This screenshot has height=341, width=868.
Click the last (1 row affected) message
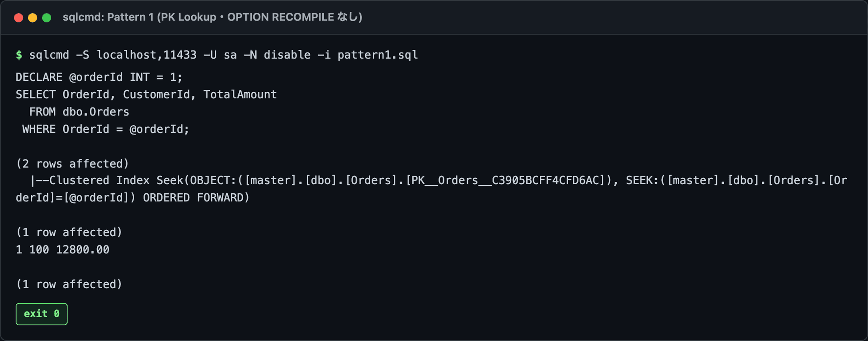[x=69, y=284]
